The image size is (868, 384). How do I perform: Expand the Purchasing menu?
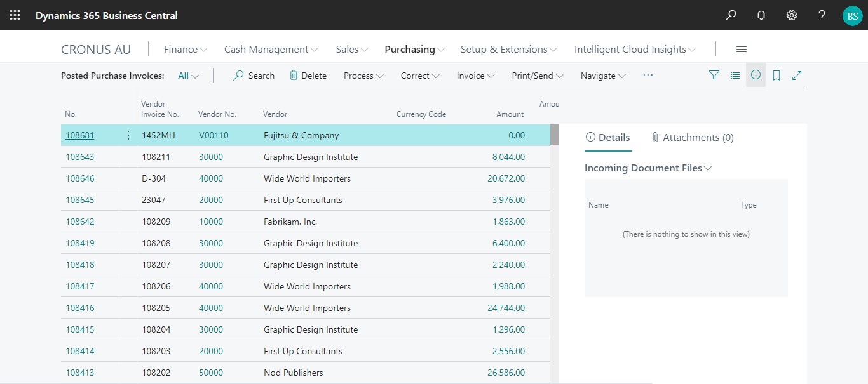(414, 50)
